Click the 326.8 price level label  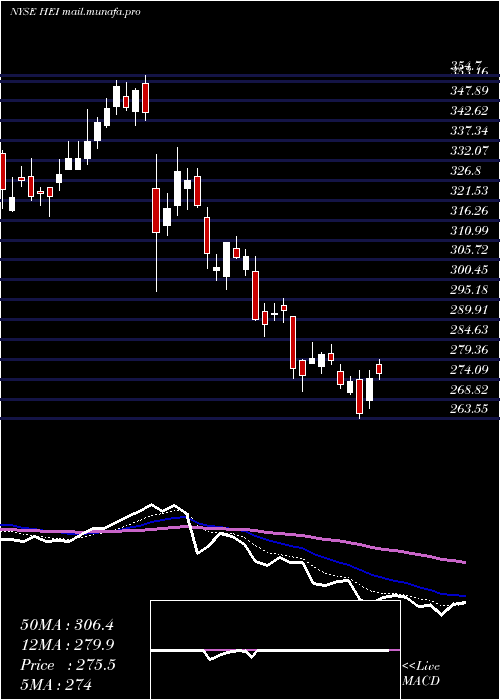click(x=466, y=171)
